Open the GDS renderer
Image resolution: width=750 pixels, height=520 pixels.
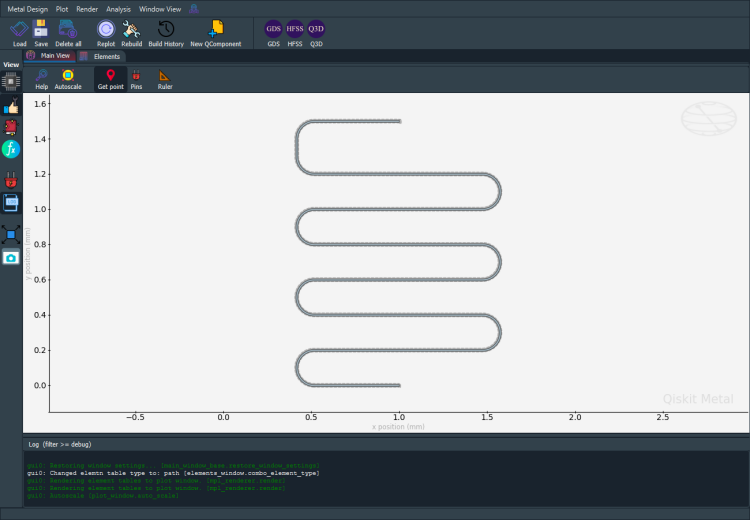coord(273,29)
